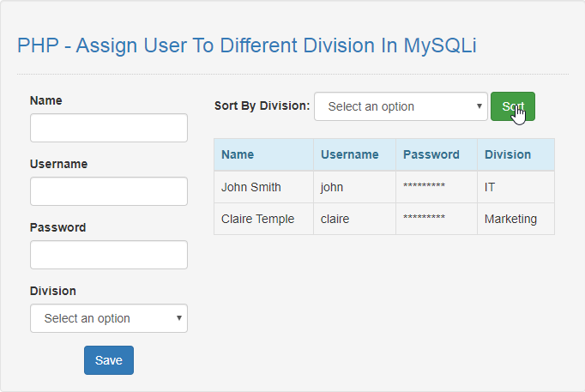Click the john username cell
Image resolution: width=585 pixels, height=392 pixels.
point(354,187)
